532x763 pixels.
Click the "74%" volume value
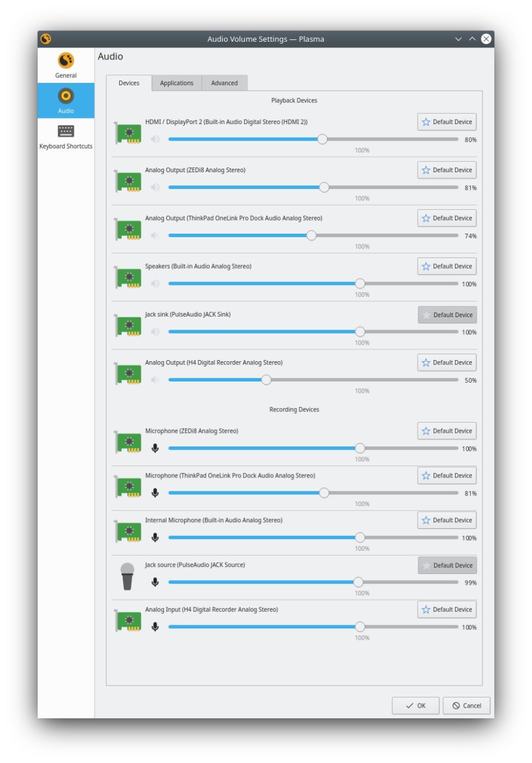pos(471,236)
